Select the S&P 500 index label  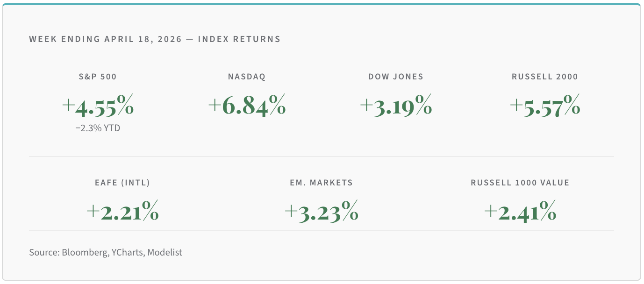pos(98,77)
